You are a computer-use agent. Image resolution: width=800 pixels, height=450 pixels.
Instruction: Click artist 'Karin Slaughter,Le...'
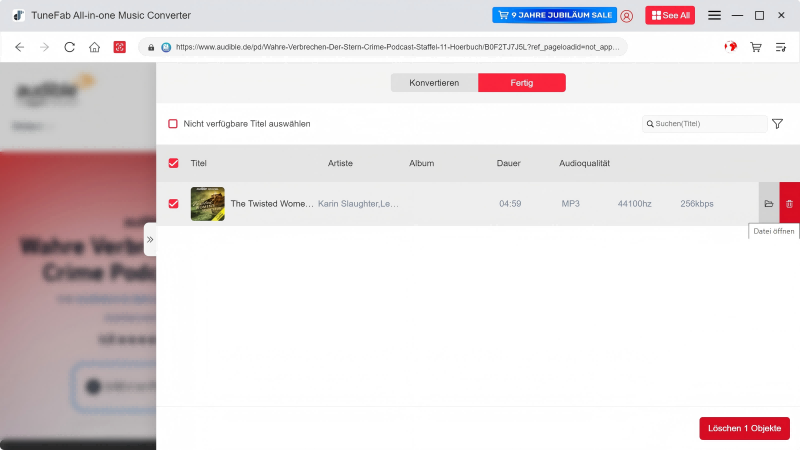358,204
